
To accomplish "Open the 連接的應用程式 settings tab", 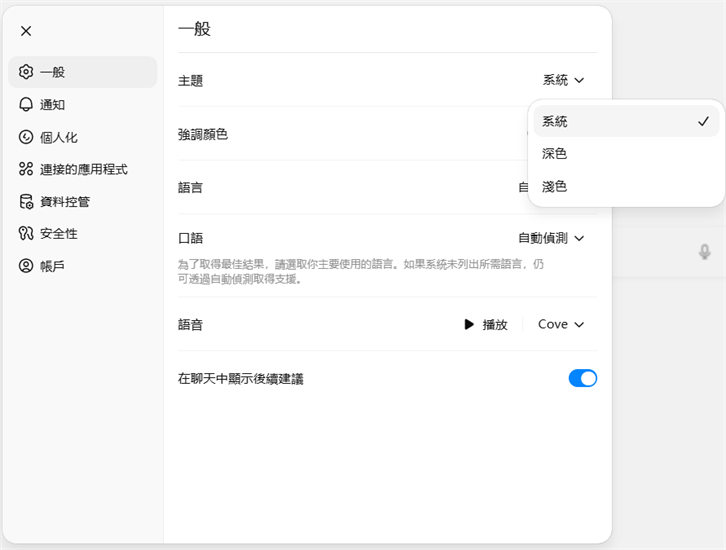I will click(83, 169).
